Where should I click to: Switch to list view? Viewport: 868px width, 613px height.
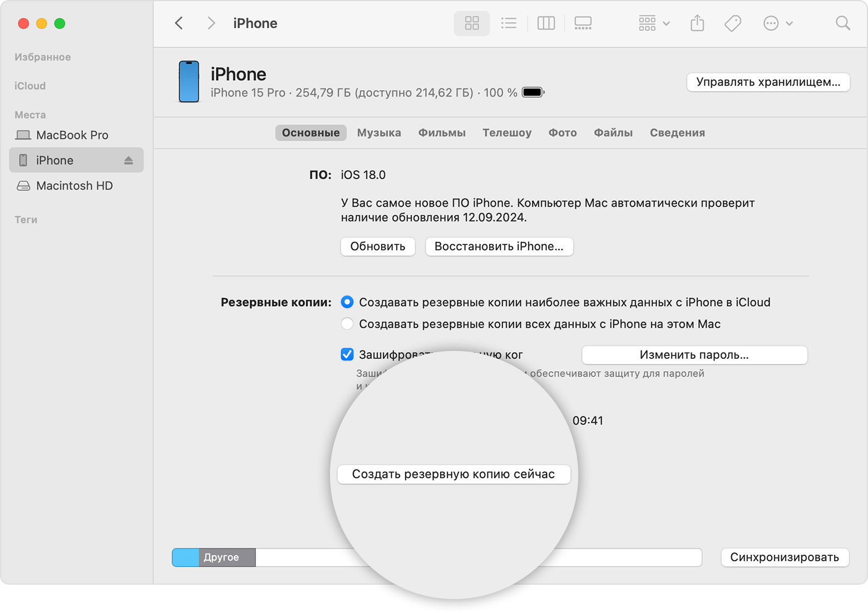tap(509, 23)
